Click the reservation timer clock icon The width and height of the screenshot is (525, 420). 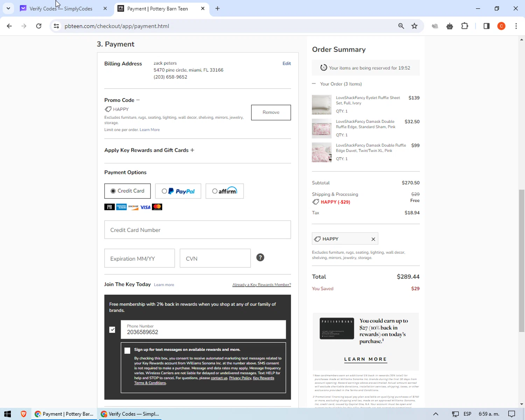tap(324, 68)
